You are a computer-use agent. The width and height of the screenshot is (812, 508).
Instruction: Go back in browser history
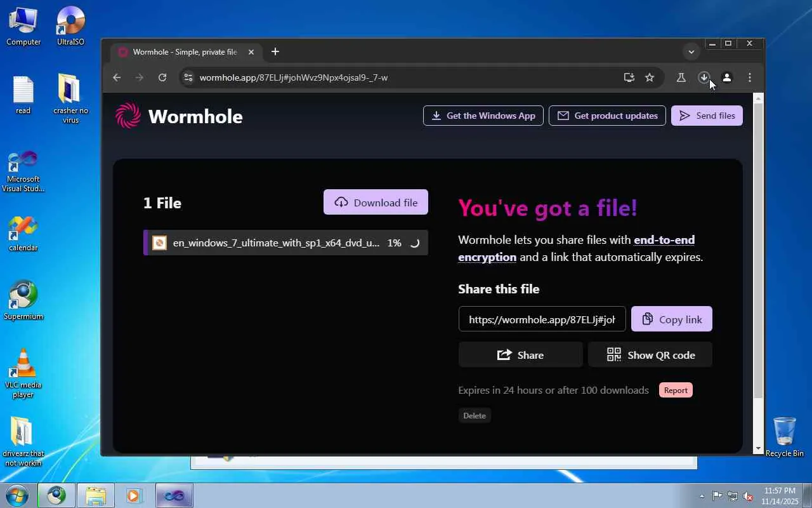coord(117,77)
